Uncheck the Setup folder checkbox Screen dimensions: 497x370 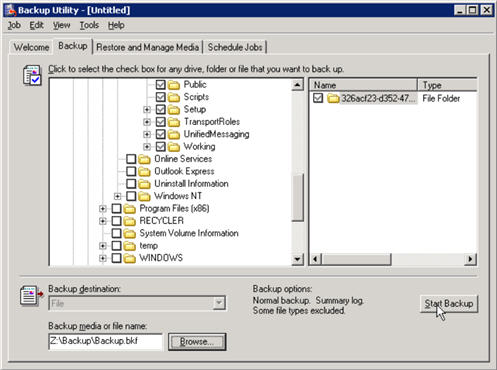coord(161,109)
